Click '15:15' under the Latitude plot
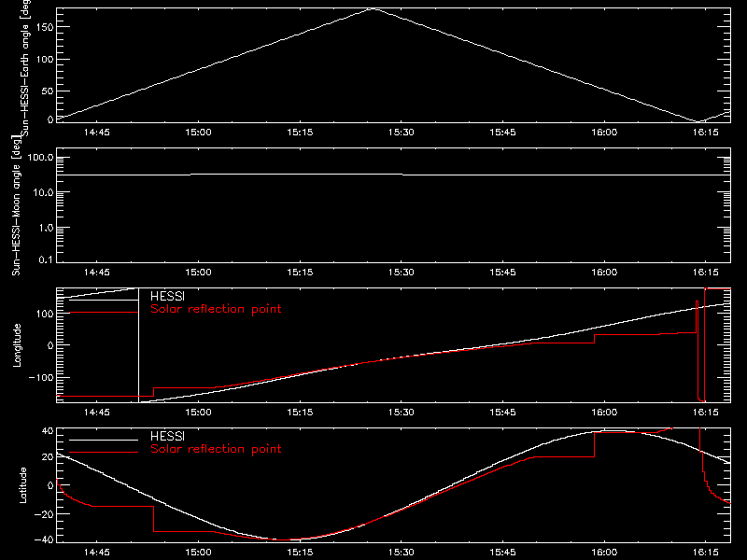This screenshot has height=560, width=747. (300, 553)
